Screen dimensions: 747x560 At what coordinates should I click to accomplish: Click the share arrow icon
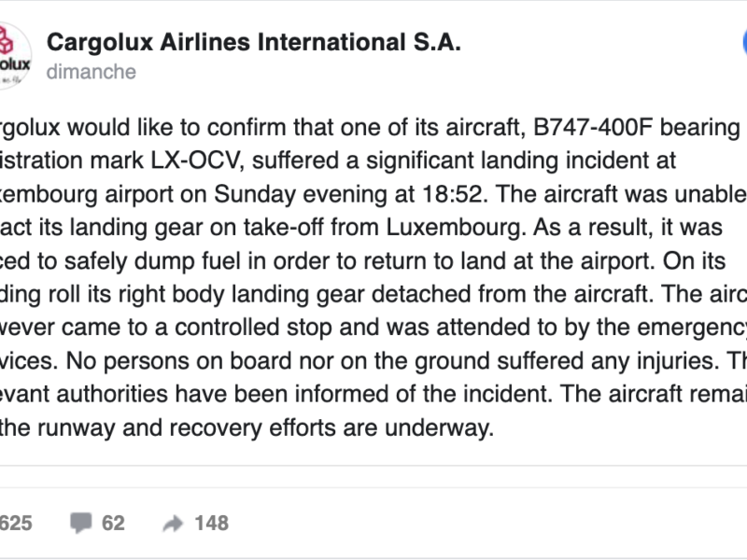coord(173,524)
